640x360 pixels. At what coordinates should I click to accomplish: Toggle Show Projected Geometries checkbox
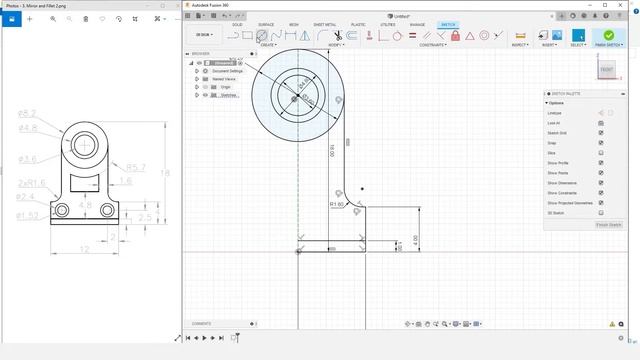coord(601,203)
